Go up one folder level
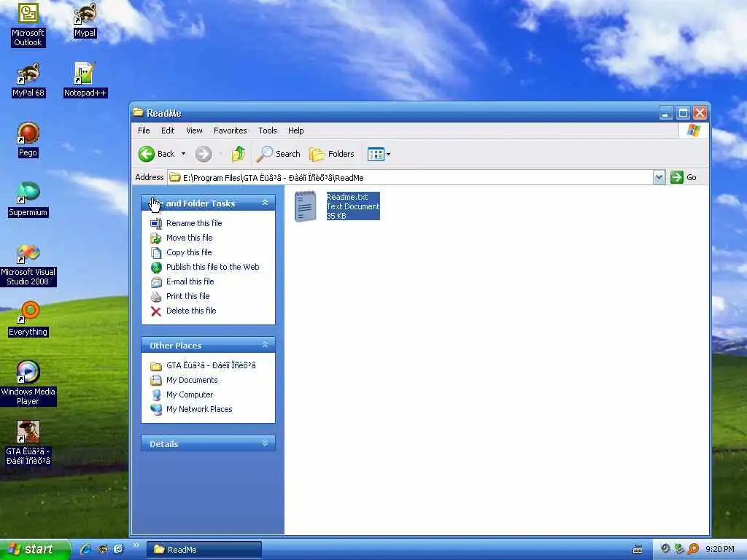 click(238, 154)
